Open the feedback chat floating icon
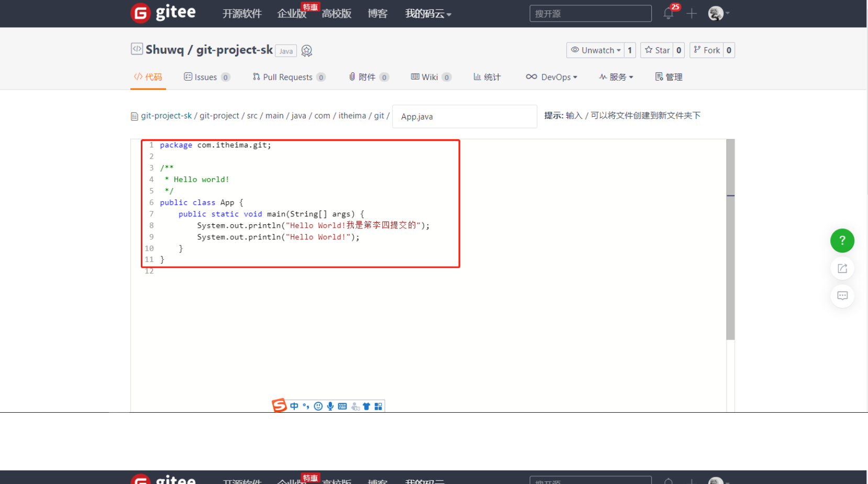 (x=842, y=296)
